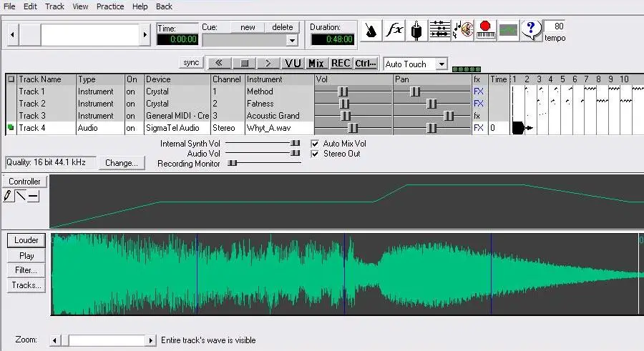Open the fx effects tool
This screenshot has width=644, height=351.
[x=394, y=30]
